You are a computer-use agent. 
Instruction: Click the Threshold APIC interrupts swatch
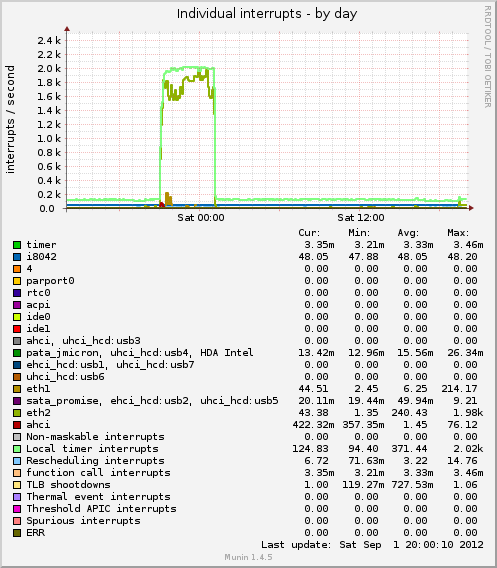click(17, 509)
